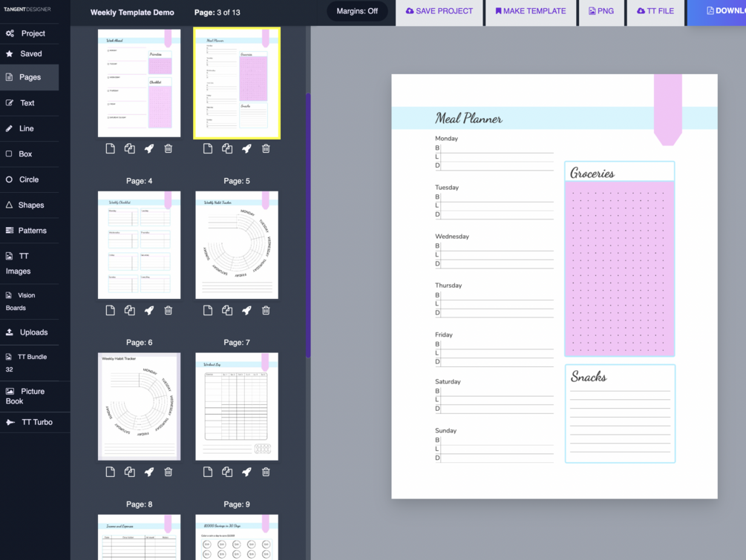Click rocket icon under Page 7
Screen dimensions: 746x560
click(246, 472)
